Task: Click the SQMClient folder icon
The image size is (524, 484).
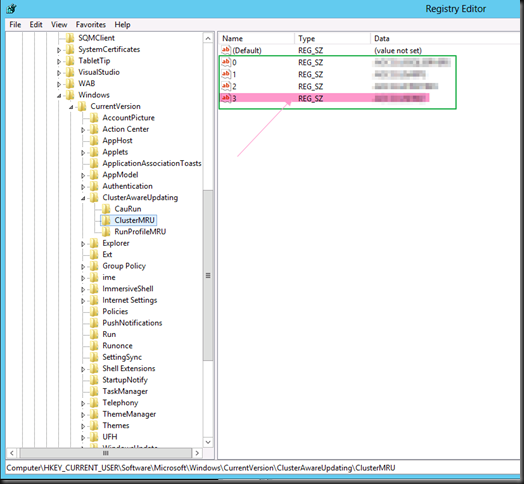Action: (x=70, y=38)
